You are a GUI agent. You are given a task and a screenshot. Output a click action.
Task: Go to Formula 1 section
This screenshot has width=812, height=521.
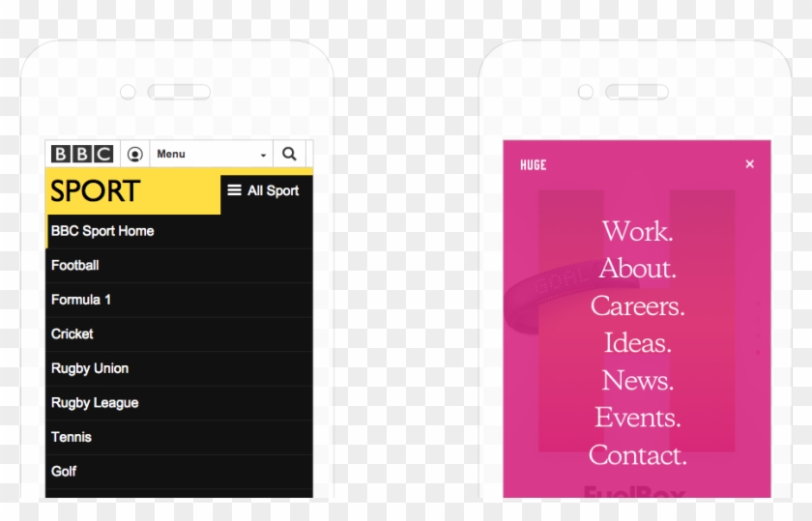(x=81, y=300)
